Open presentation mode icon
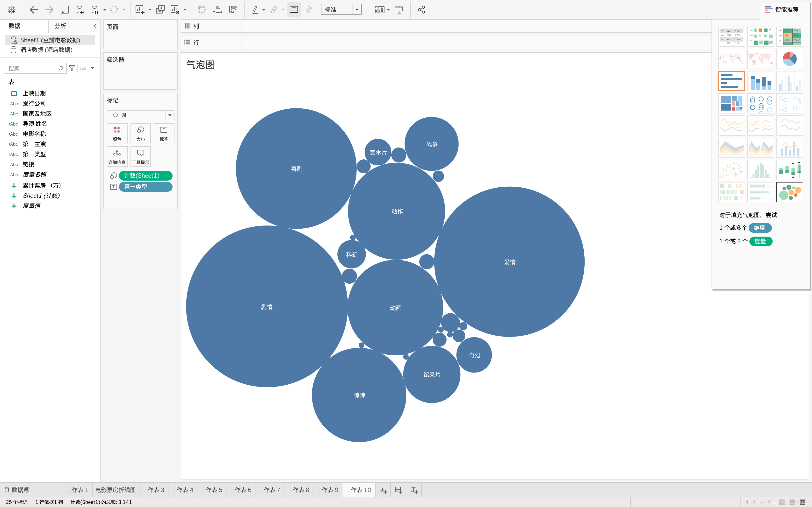This screenshot has height=507, width=812. (399, 10)
